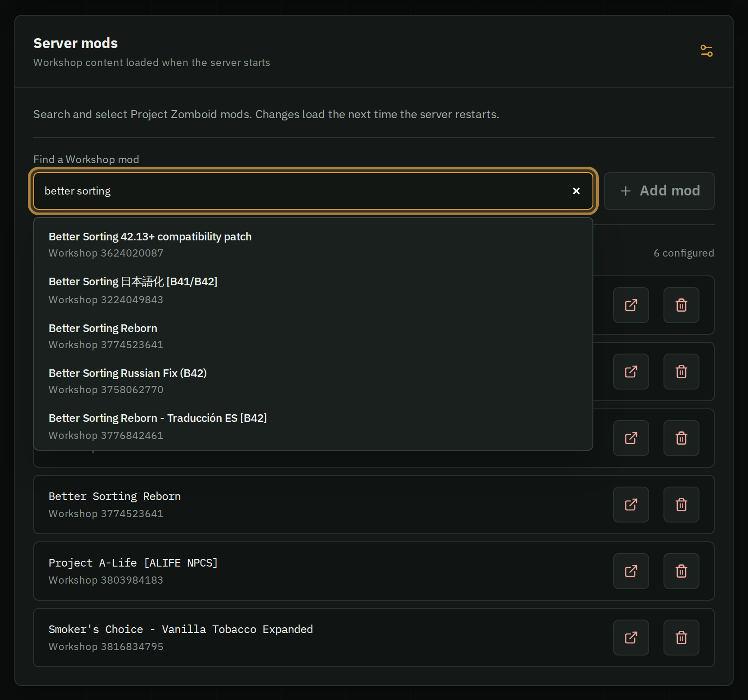Screen dimensions: 748x700
Task: Choose Better Sorting 日本語化 [B41/B42] suggestion
Action: (x=313, y=290)
